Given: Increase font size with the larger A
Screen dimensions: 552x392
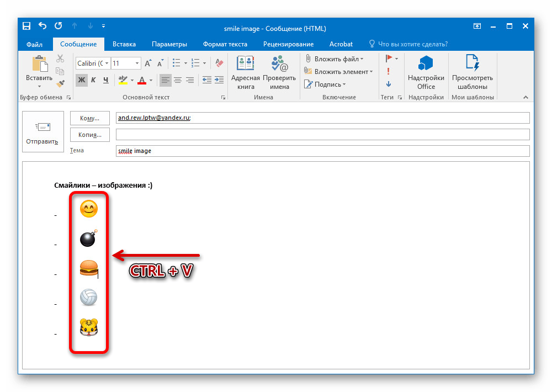Looking at the screenshot, I should coord(148,63).
